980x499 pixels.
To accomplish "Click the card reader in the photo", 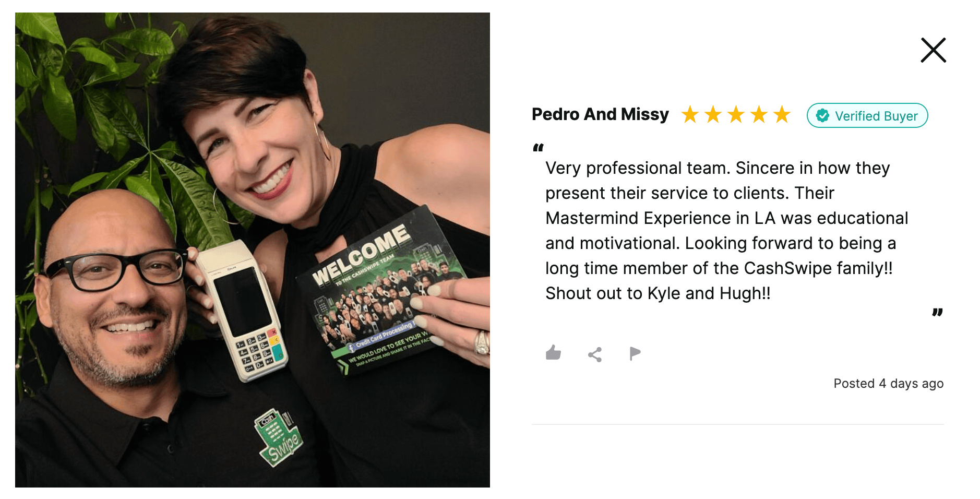I will tap(242, 311).
